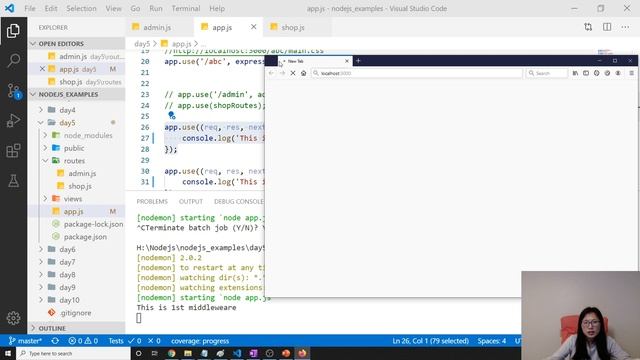
Task: Open Source Control view with badge
Action: 13,91
